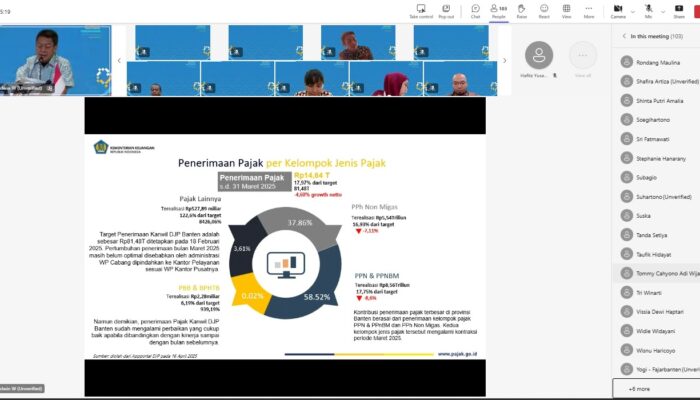
Task: Toggle the Camera on or off
Action: tap(618, 11)
